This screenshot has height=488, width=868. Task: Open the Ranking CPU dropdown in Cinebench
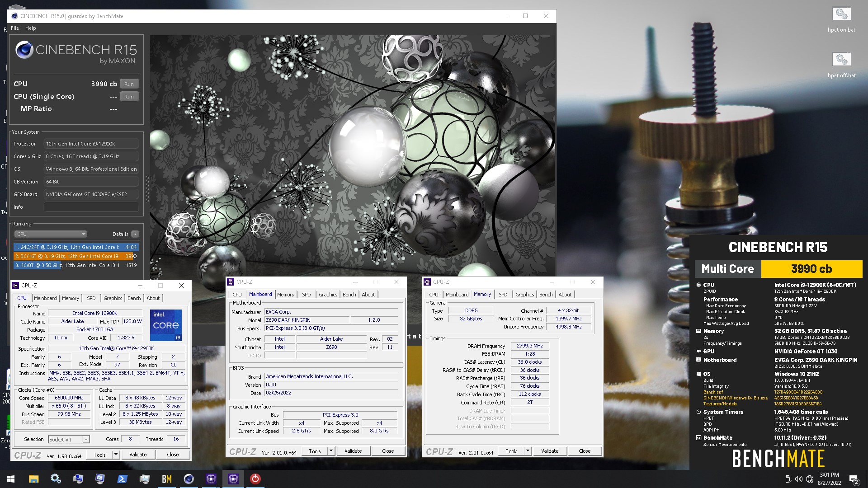click(x=51, y=234)
